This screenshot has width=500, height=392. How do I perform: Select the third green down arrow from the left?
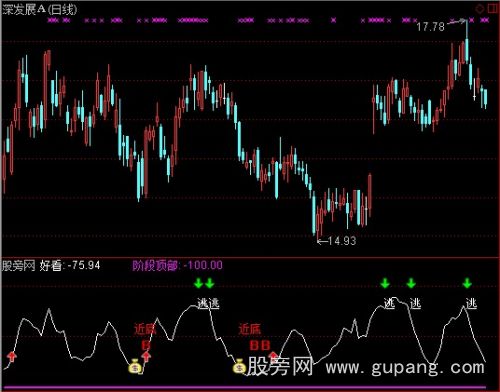pyautogui.click(x=385, y=283)
